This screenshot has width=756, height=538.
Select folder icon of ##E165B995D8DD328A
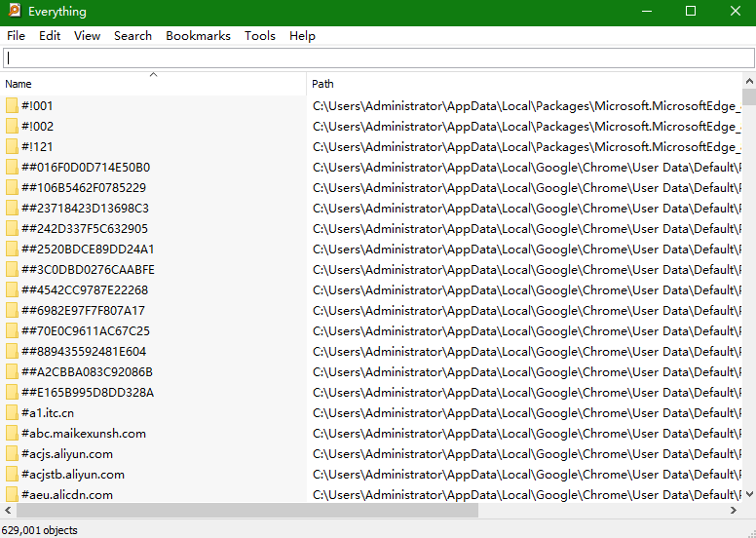tap(12, 392)
